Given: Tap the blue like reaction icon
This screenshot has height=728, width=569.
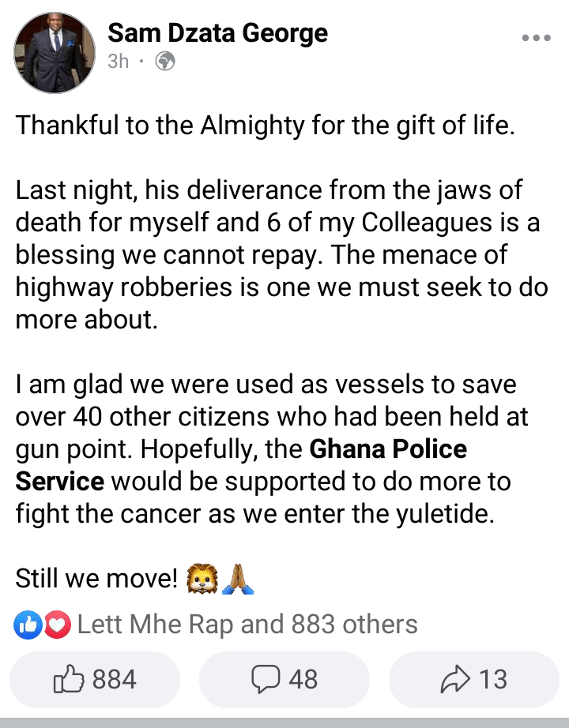Looking at the screenshot, I should pyautogui.click(x=28, y=625).
